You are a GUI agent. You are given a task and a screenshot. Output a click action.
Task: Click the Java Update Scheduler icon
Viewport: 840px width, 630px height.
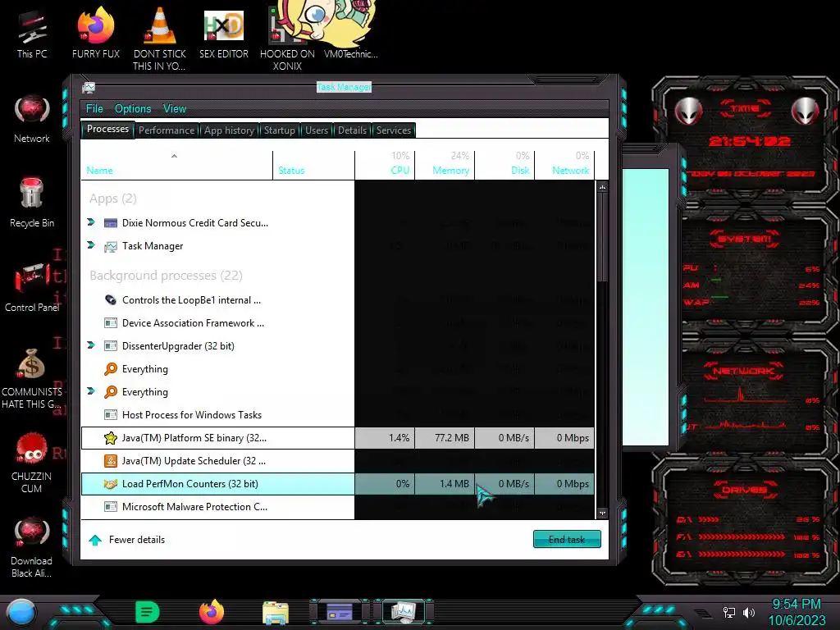pyautogui.click(x=111, y=461)
